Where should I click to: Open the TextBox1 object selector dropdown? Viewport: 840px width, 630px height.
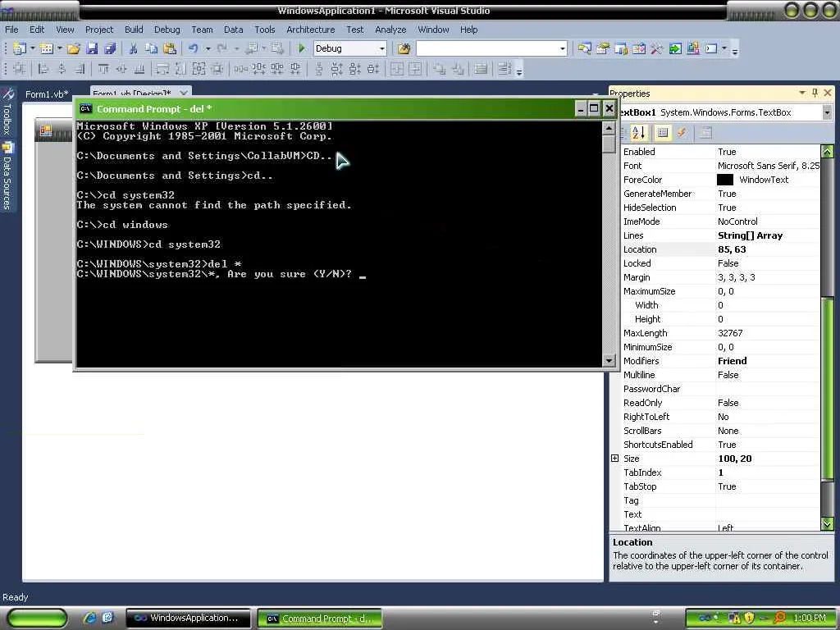click(827, 112)
